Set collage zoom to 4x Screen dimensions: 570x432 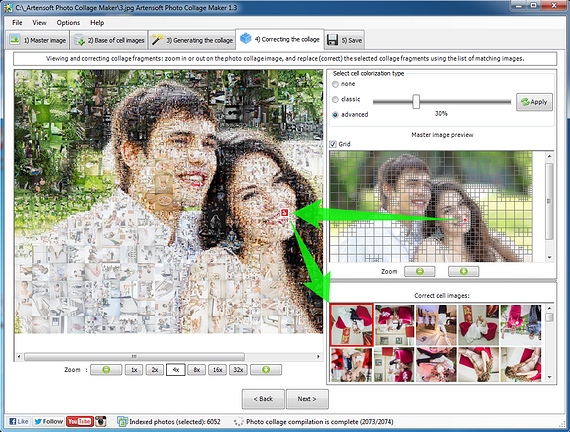(x=176, y=370)
